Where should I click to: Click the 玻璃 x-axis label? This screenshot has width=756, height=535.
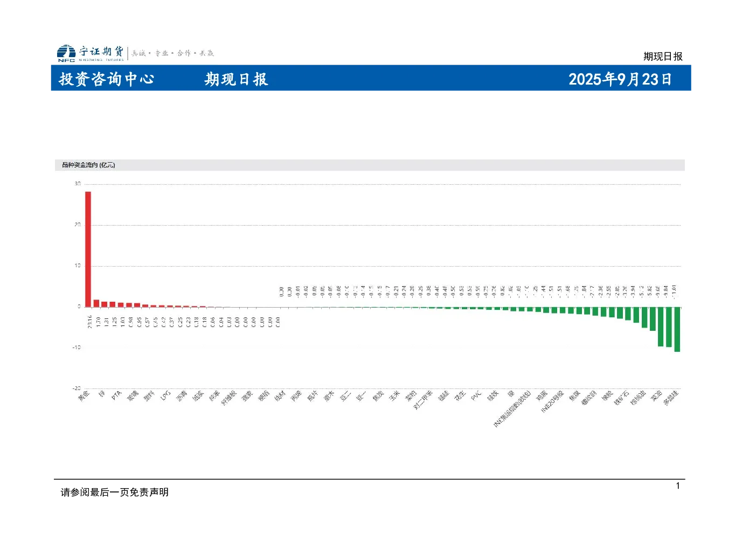tap(133, 396)
